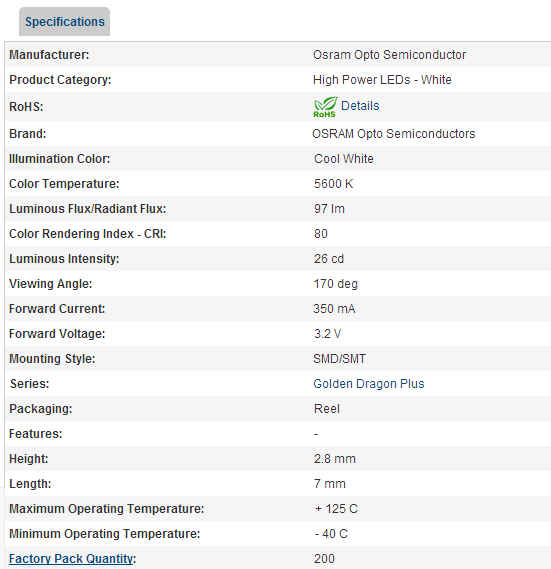This screenshot has width=551, height=569.
Task: Follow the Golden Dragon Plus series link
Action: pyautogui.click(x=368, y=384)
